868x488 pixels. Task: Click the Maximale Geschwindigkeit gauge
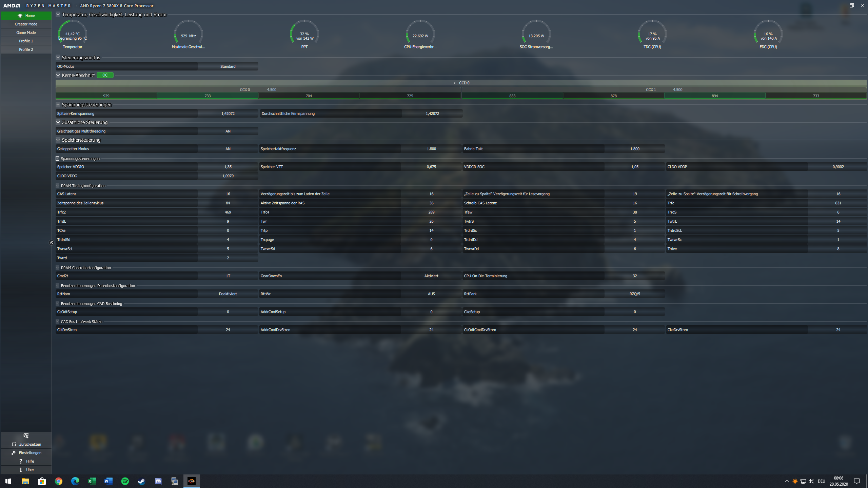189,34
